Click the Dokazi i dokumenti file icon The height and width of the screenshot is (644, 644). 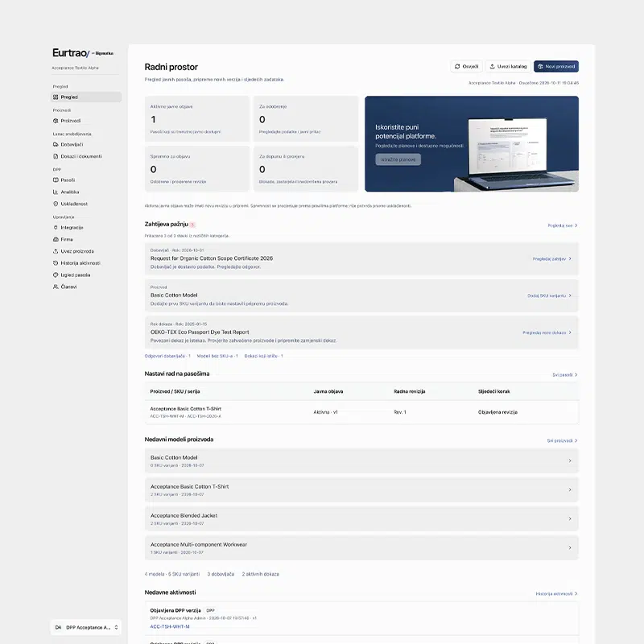(56, 156)
